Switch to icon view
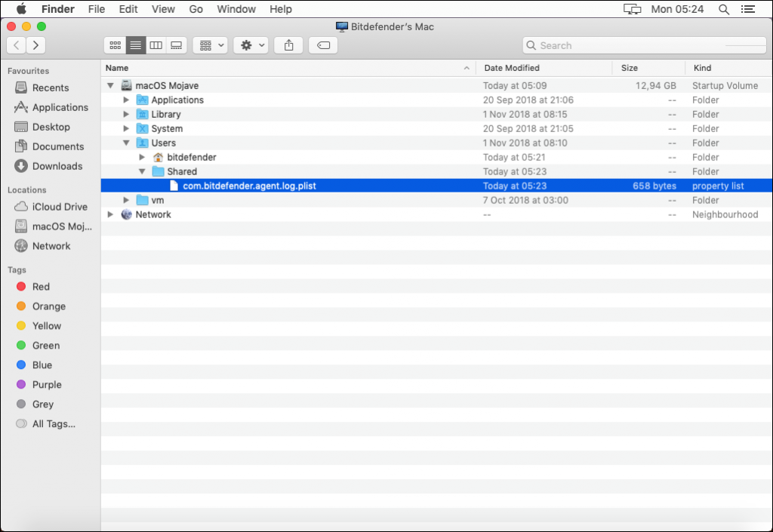 pos(115,45)
